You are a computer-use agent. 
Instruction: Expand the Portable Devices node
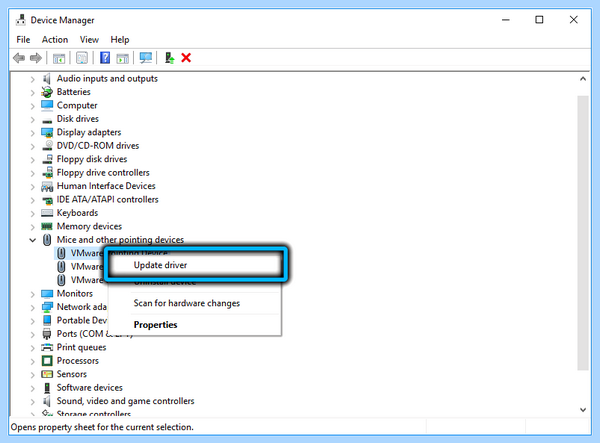point(33,321)
